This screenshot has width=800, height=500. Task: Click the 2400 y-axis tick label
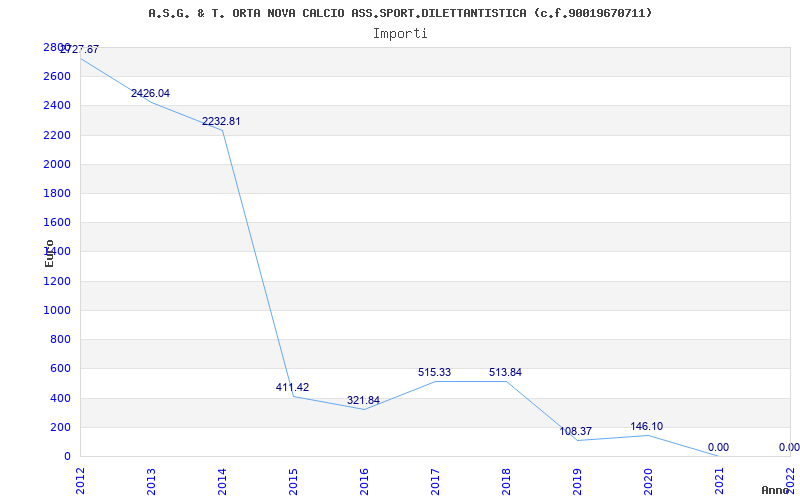(57, 106)
